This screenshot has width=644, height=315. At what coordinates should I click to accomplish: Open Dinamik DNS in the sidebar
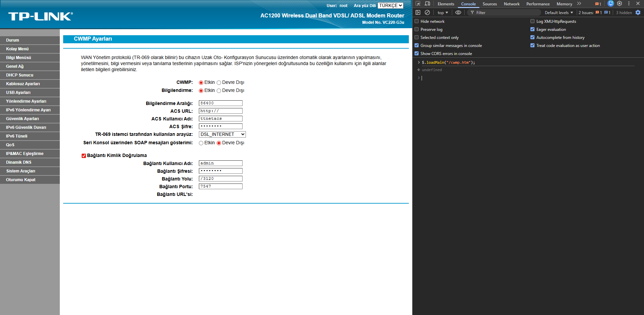click(30, 162)
